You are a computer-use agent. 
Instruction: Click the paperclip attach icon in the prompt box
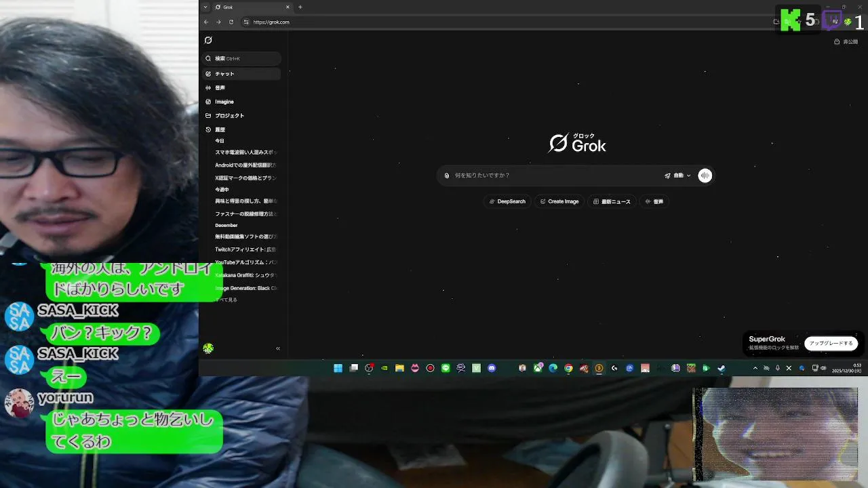point(447,176)
